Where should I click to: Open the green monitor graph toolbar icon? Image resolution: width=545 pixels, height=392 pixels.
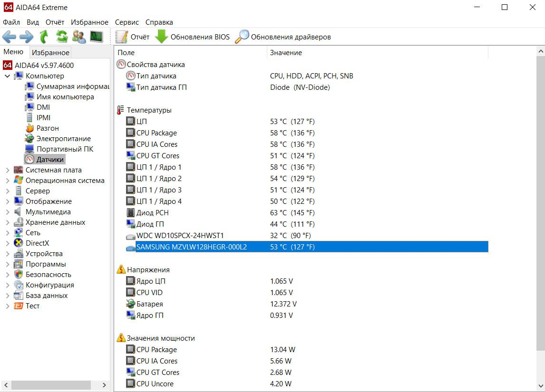point(97,37)
